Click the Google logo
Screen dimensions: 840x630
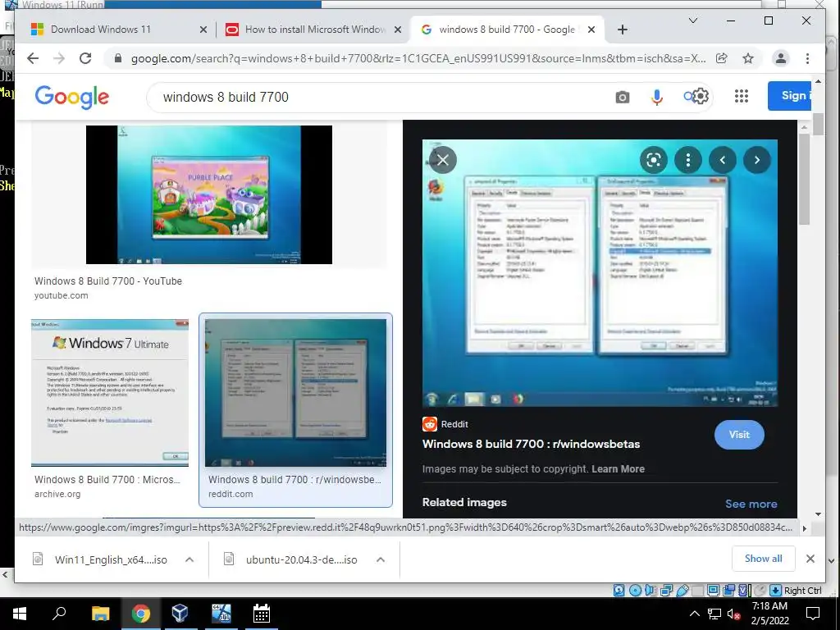tap(72, 97)
